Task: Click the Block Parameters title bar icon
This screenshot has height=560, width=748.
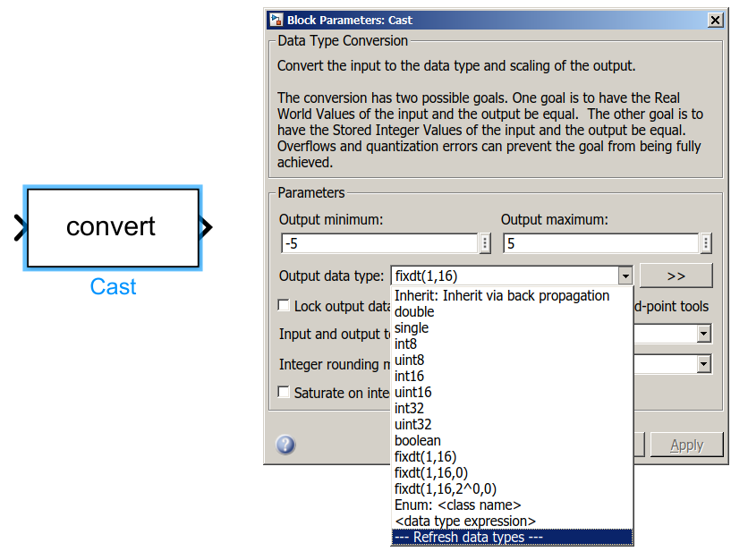Action: tap(276, 19)
